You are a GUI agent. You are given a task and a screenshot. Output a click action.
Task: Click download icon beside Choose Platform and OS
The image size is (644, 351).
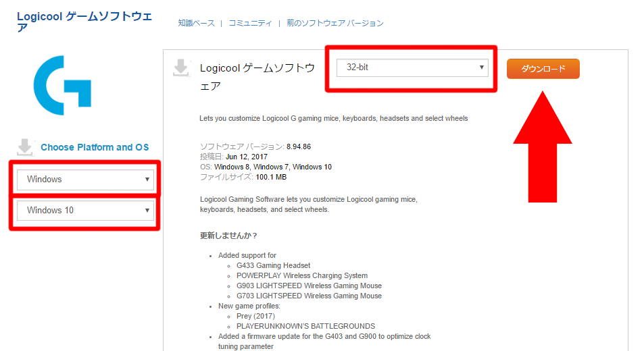point(24,147)
